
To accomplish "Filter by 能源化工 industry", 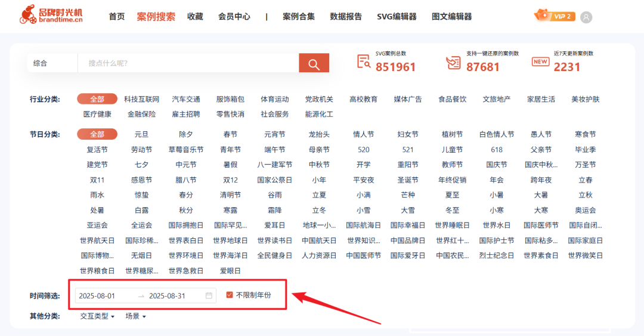I will pyautogui.click(x=319, y=115).
